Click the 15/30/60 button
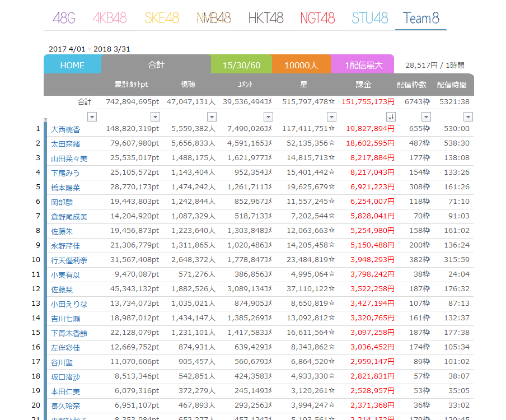This screenshot has width=506, height=420. point(241,64)
